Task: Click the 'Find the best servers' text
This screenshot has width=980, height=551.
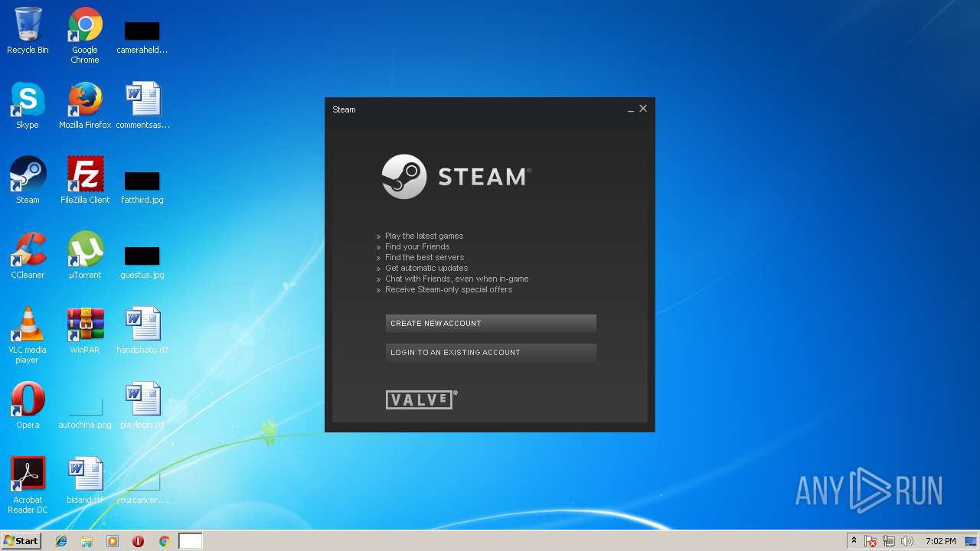Action: point(424,257)
